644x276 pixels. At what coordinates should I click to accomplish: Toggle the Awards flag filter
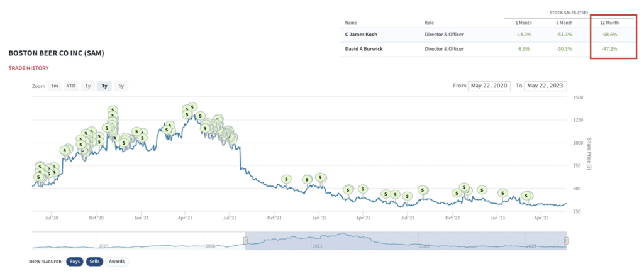[117, 262]
